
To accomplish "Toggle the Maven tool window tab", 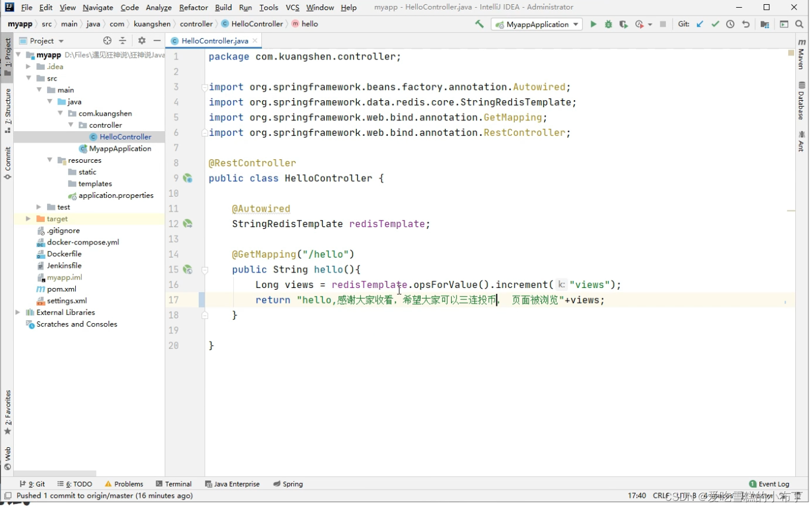I will pos(801,54).
